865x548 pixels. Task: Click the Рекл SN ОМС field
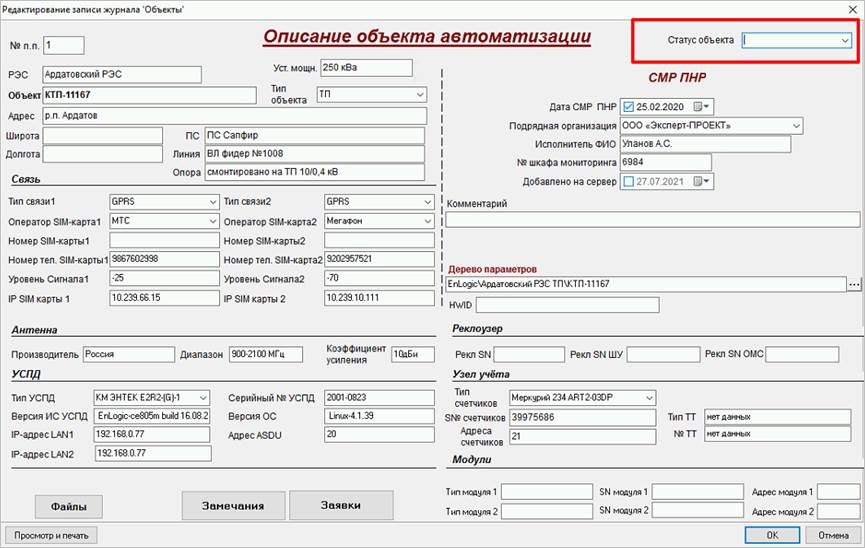(x=803, y=354)
